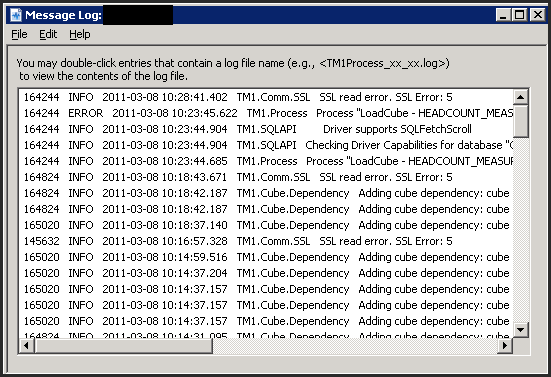Click the horizontal scrollbar left arrow
The width and height of the screenshot is (551, 377).
pos(26,345)
